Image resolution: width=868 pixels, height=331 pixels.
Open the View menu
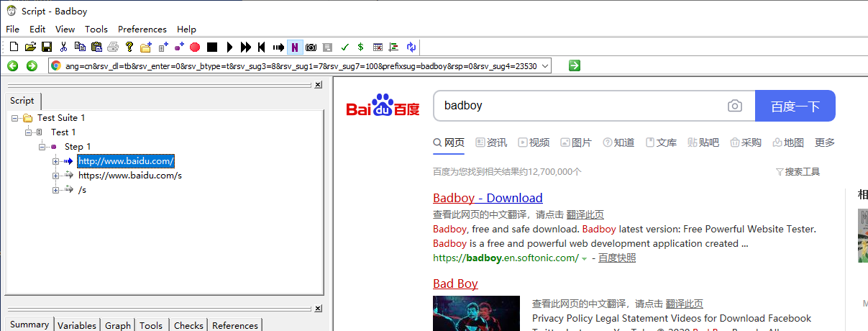65,30
